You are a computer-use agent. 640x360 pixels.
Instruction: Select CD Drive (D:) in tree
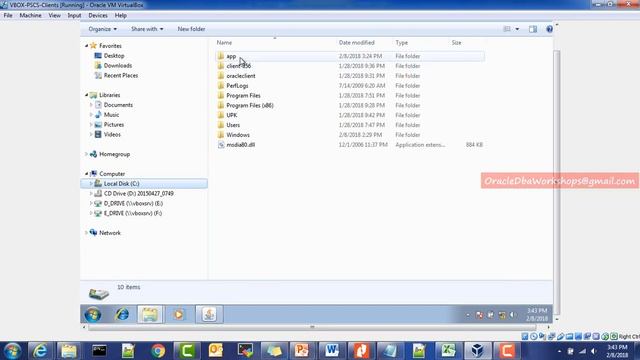138,193
